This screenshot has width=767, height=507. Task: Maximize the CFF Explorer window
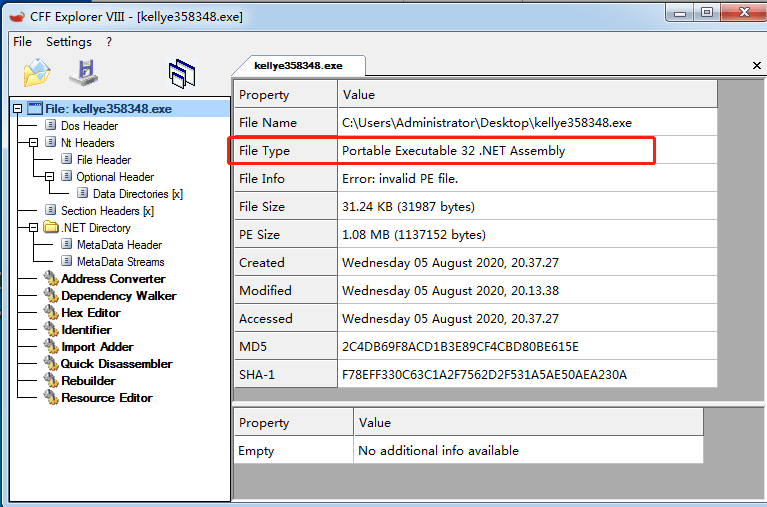pyautogui.click(x=707, y=12)
